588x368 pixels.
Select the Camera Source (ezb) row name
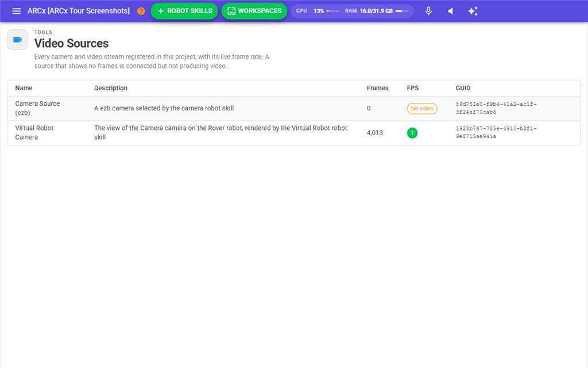[x=37, y=108]
